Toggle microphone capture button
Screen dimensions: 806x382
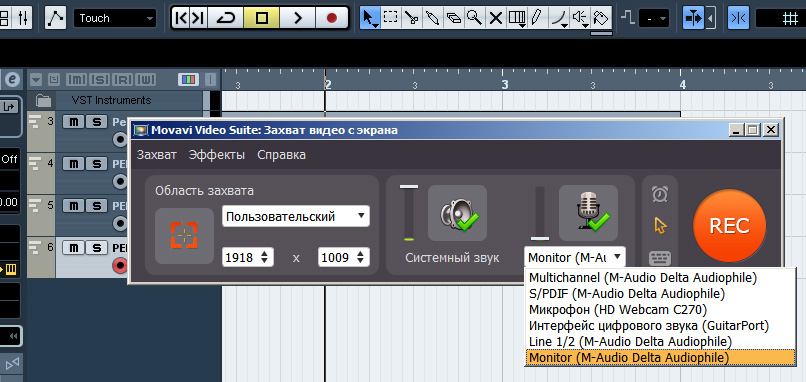point(588,213)
